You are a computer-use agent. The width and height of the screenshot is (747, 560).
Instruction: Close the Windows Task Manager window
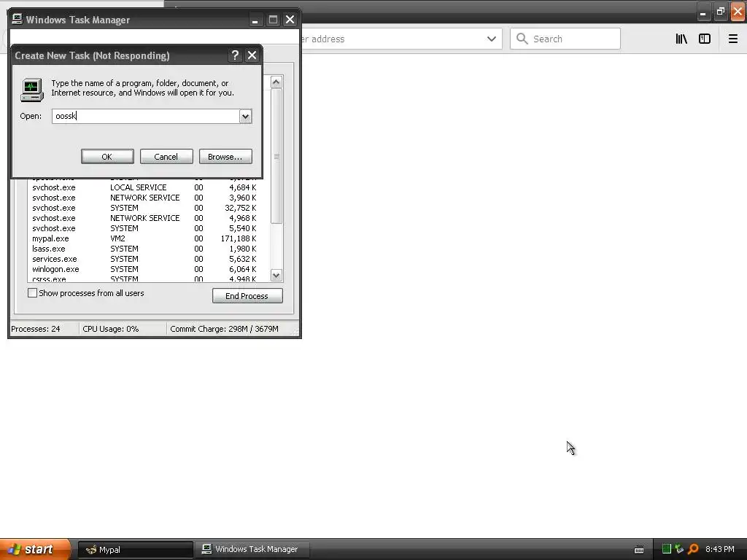(290, 20)
